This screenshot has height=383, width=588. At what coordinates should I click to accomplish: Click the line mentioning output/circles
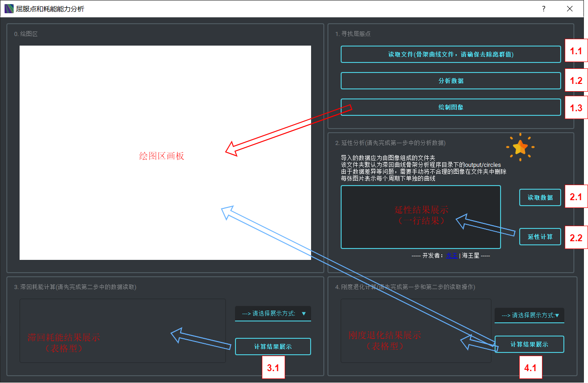point(421,164)
